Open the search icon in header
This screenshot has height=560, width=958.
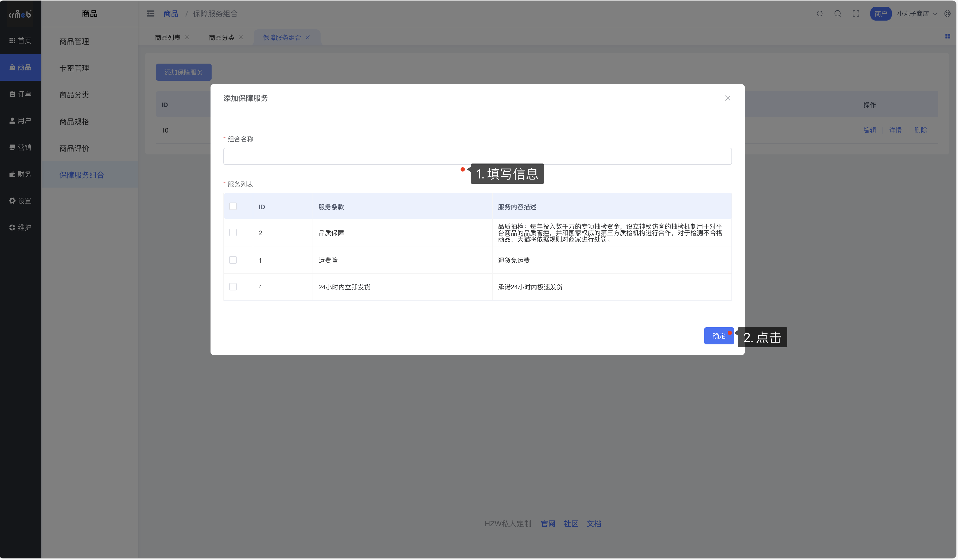(x=838, y=14)
